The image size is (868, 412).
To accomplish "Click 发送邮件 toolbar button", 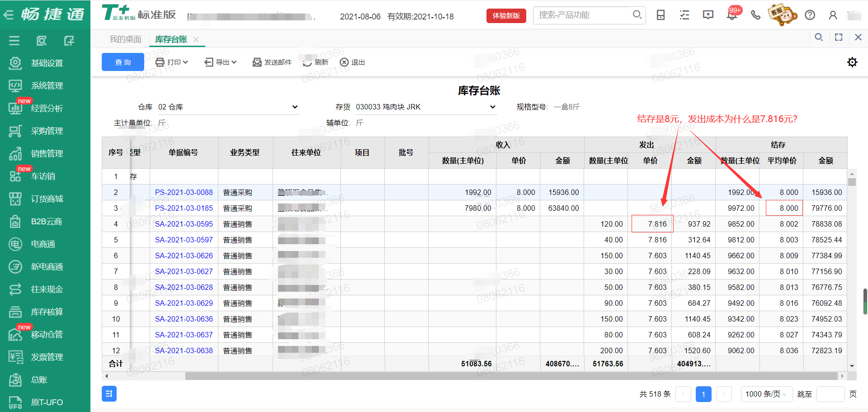I will (272, 62).
